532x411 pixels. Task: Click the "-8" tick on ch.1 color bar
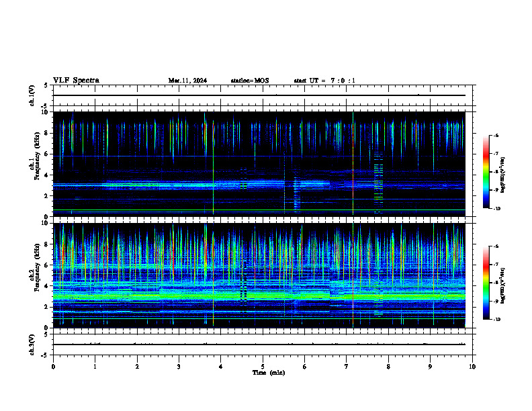pos(496,172)
